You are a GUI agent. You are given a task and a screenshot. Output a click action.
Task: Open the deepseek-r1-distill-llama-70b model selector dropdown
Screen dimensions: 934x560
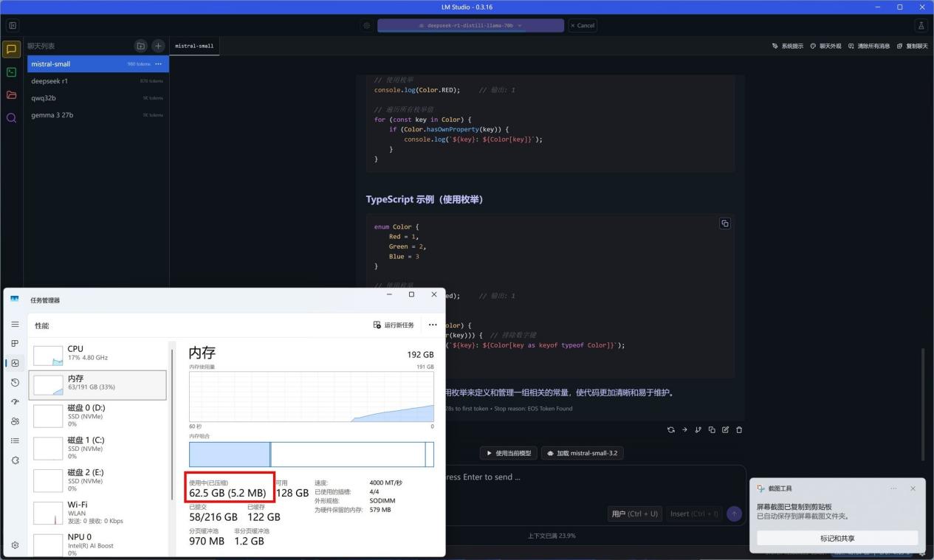[470, 26]
